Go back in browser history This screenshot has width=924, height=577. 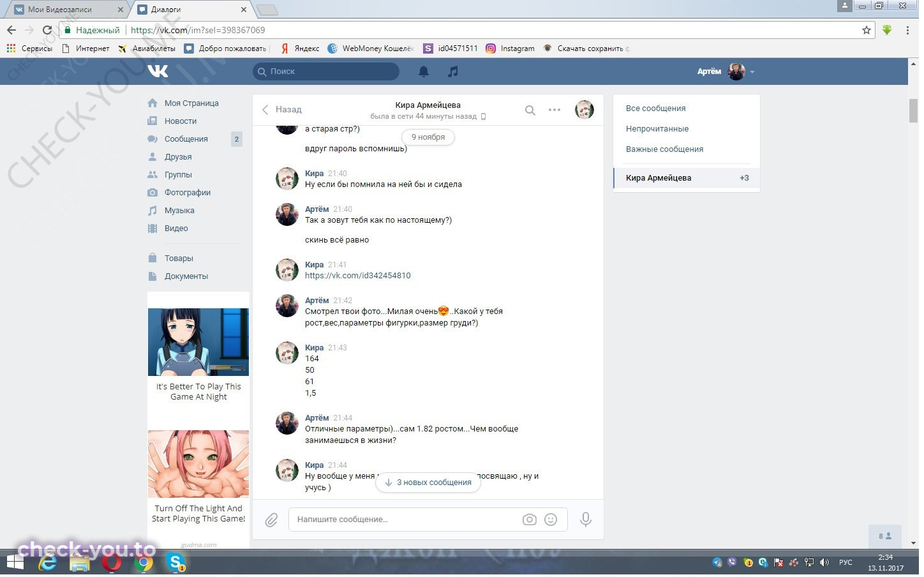[11, 30]
